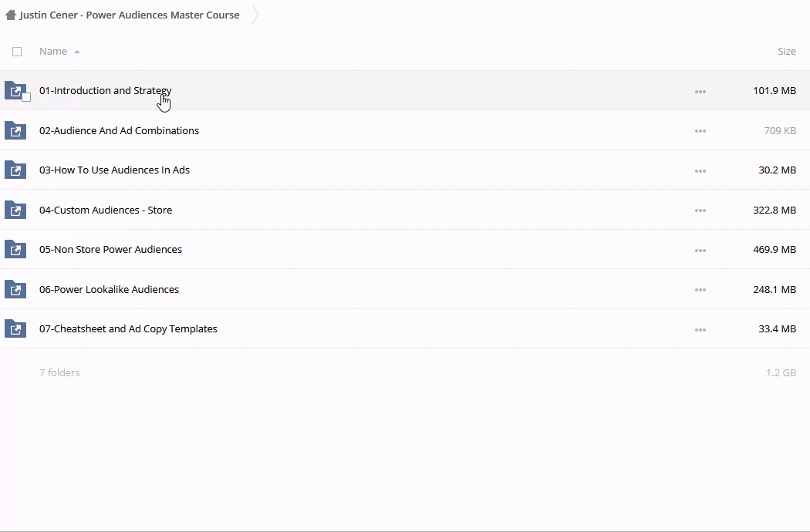Click the 07-Cheatsheet and Ad Copy Templates folder icon
The height and width of the screenshot is (532, 810).
pyautogui.click(x=15, y=329)
